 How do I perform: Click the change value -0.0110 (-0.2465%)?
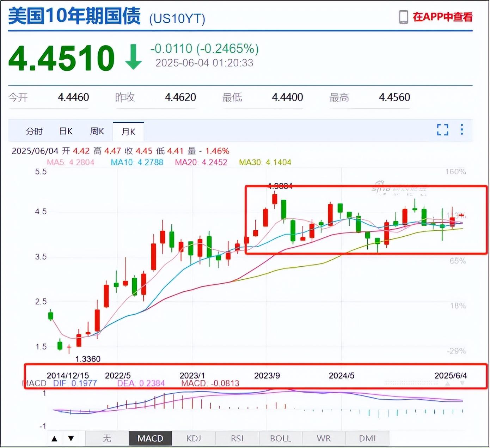coord(204,49)
